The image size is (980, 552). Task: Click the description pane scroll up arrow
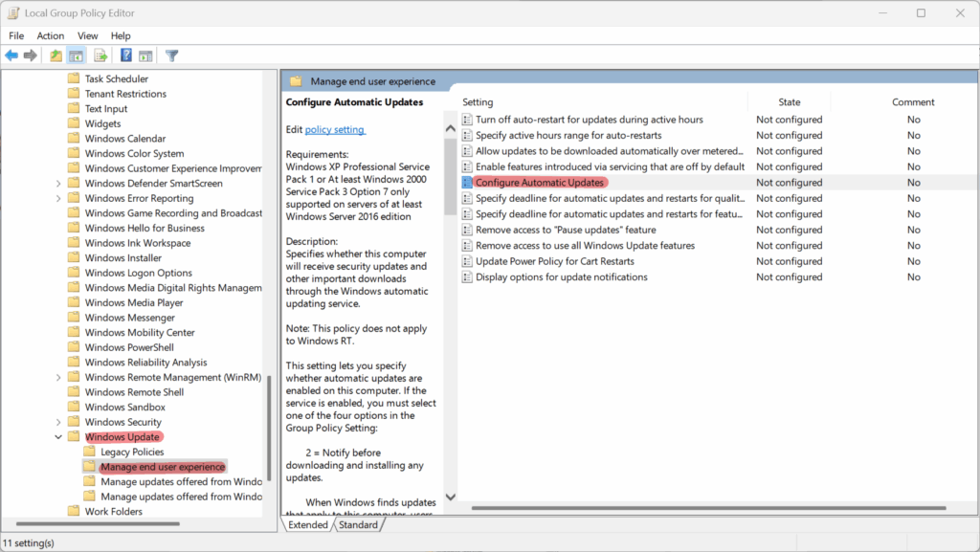[x=450, y=128]
